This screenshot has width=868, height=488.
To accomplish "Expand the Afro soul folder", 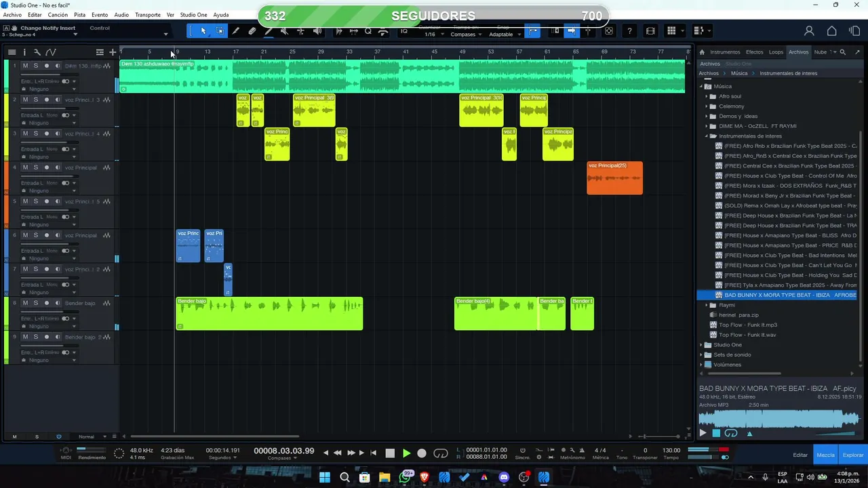I will 706,96.
